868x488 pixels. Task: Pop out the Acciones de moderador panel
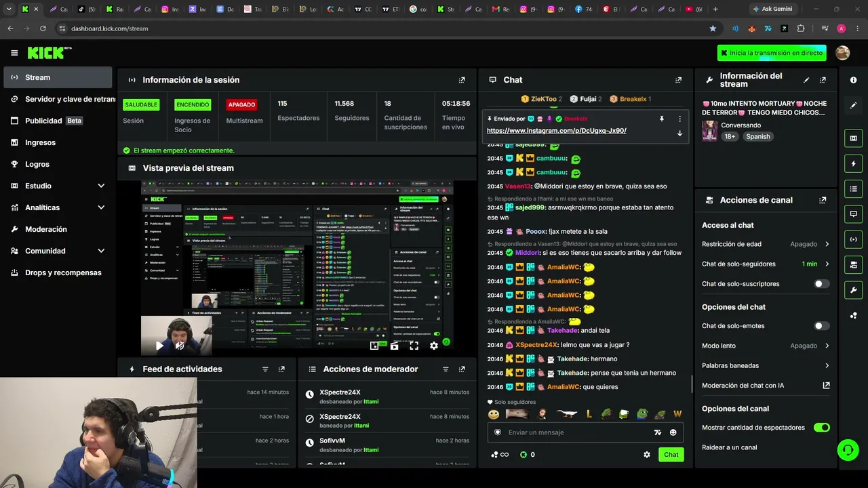pyautogui.click(x=462, y=369)
